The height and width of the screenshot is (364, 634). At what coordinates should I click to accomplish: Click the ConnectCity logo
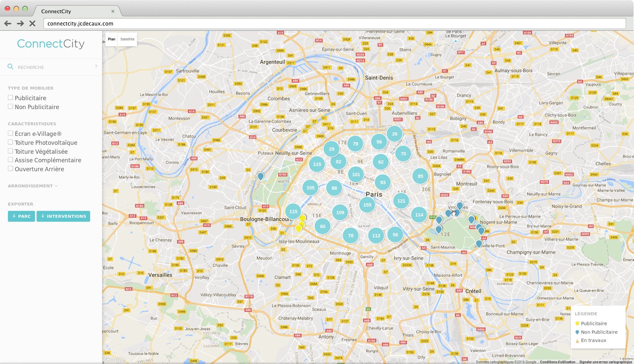tap(51, 44)
